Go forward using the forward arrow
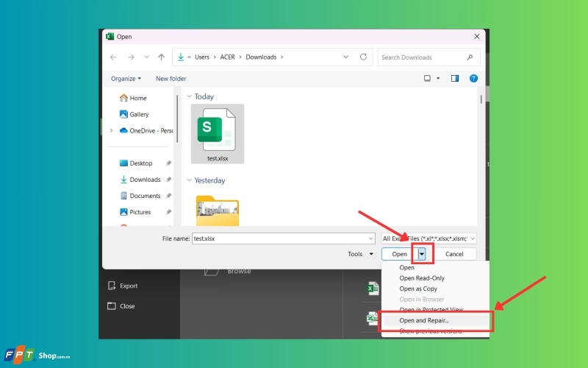This screenshot has width=588, height=368. [131, 57]
